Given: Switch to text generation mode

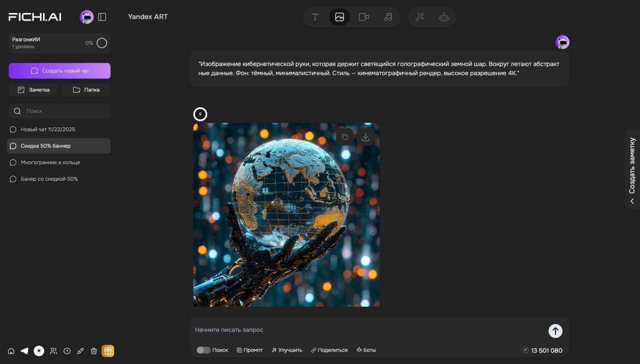Looking at the screenshot, I should [315, 17].
